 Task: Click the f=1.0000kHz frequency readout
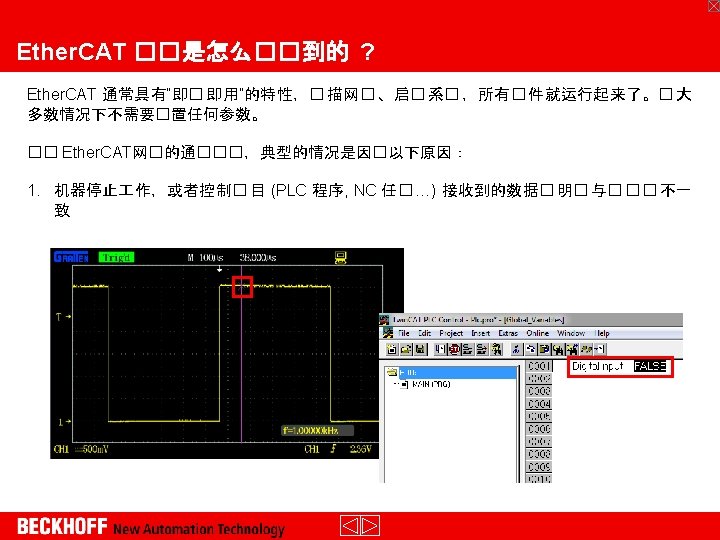point(317,431)
